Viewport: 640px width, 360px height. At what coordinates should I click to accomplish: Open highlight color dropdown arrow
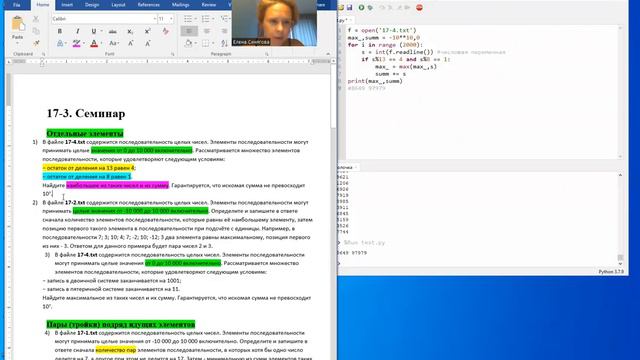point(84,43)
